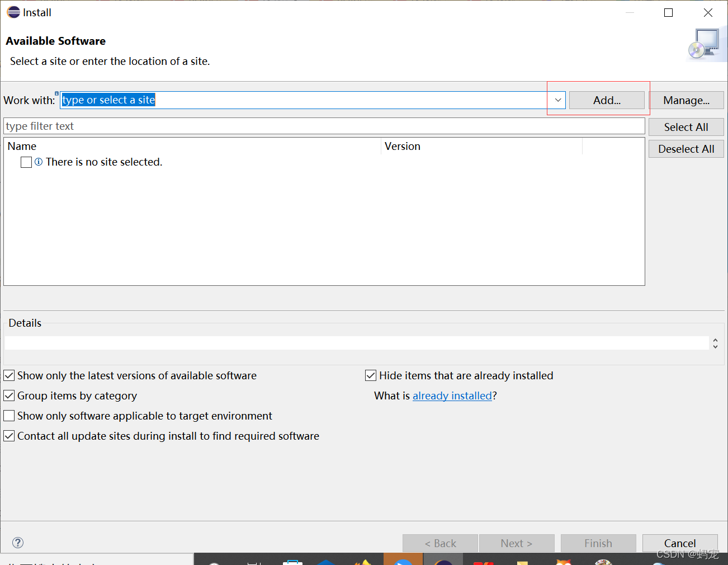Click inside the type filter text field
The height and width of the screenshot is (565, 728).
224,126
